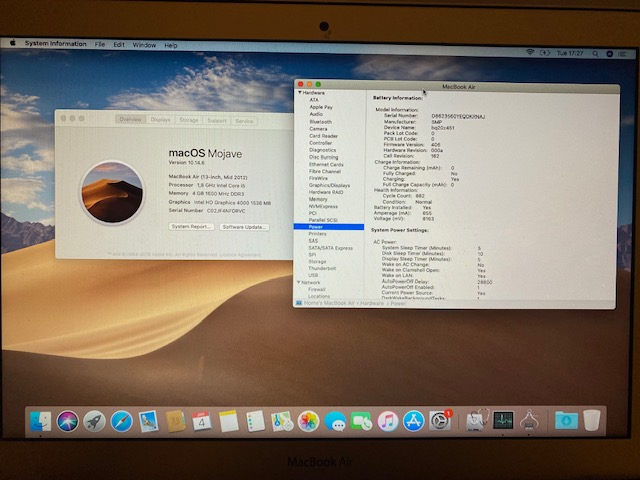Screen dimensions: 640x480
Task: Open App Store icon in Dock
Action: point(414,421)
